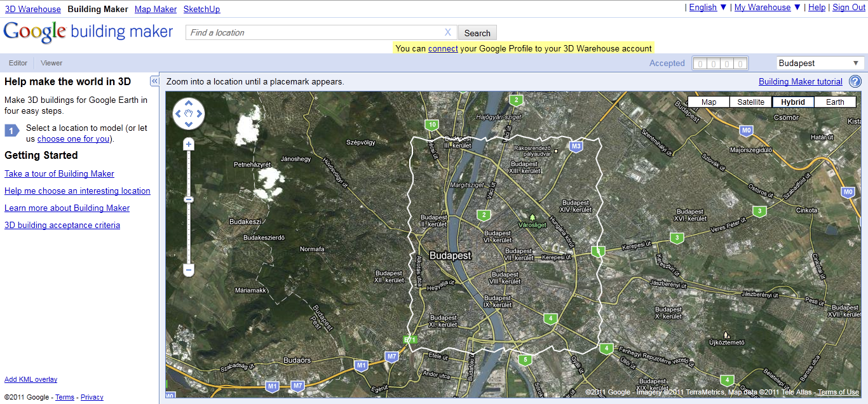
Task: Open the Help link at top right
Action: click(x=817, y=8)
